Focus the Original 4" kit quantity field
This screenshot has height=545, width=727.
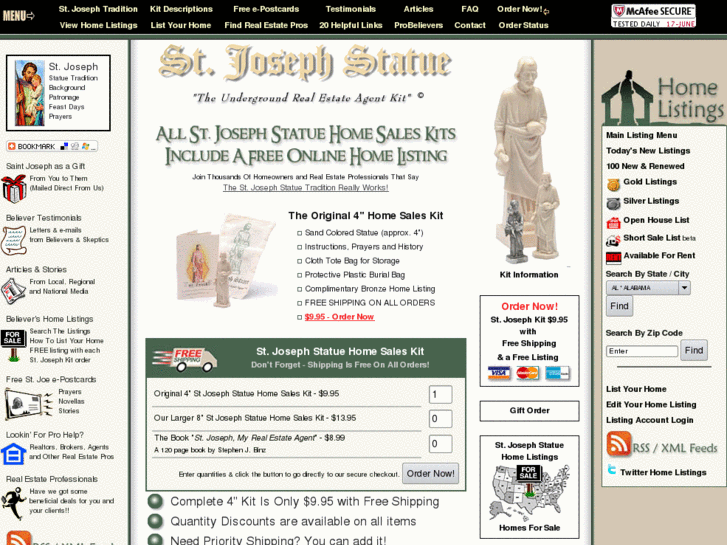coord(440,394)
